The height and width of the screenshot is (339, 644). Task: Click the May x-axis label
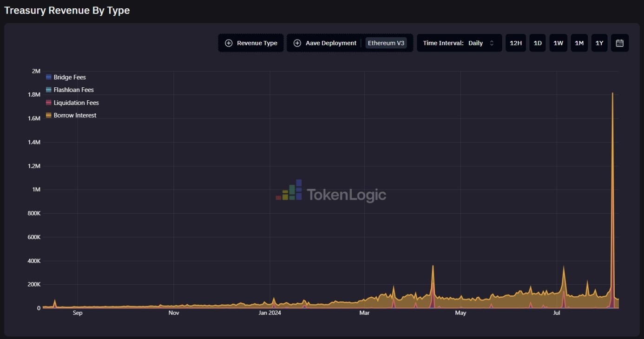pyautogui.click(x=460, y=313)
